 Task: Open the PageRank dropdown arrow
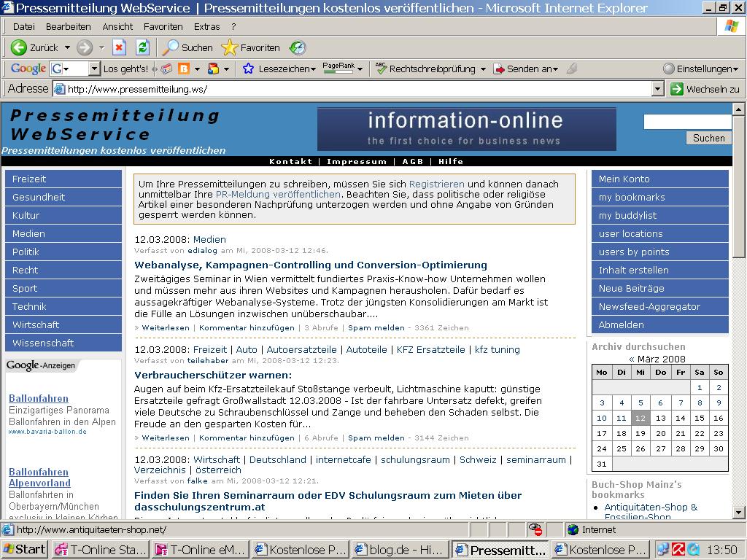pyautogui.click(x=360, y=69)
